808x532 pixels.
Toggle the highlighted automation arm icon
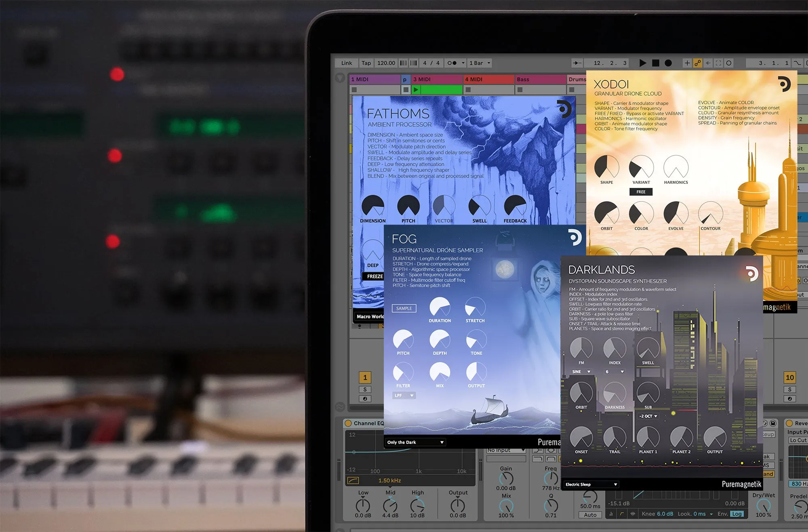coord(698,63)
